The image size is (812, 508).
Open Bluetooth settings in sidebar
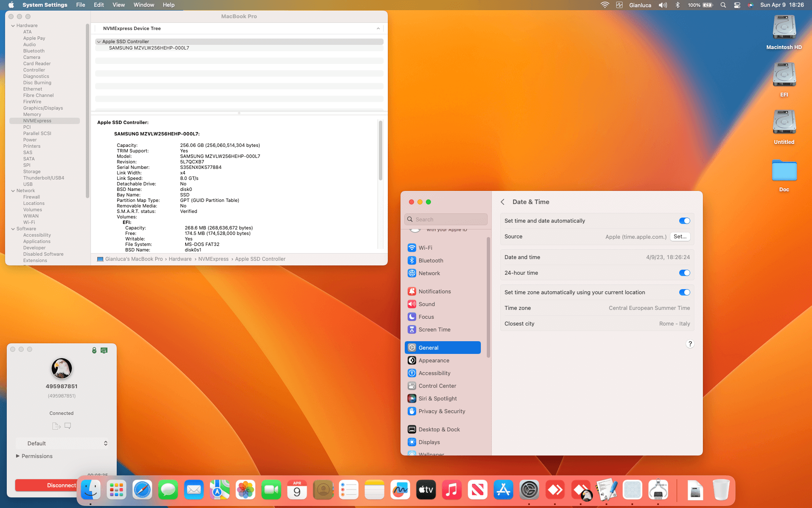pyautogui.click(x=431, y=260)
